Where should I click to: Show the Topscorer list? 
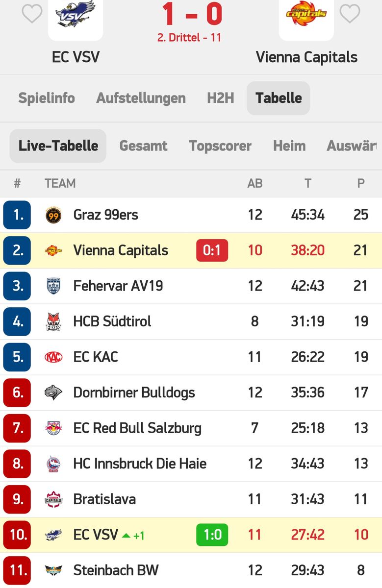[220, 146]
